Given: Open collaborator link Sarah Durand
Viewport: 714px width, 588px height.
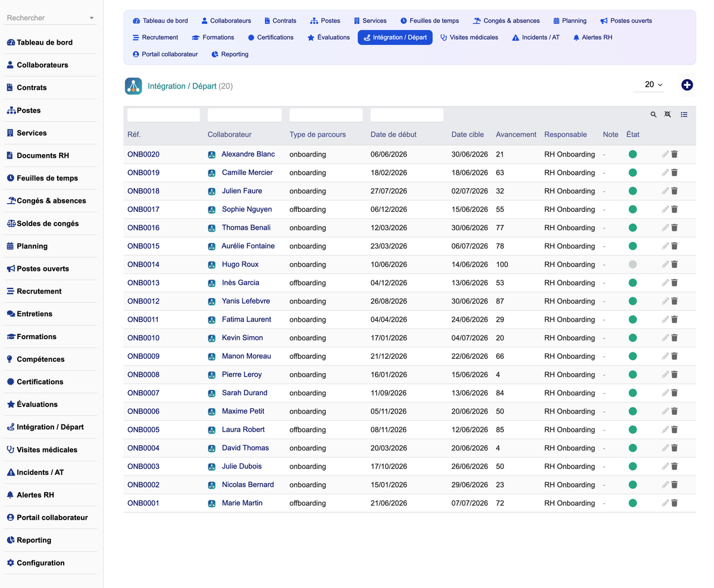Looking at the screenshot, I should click(245, 393).
